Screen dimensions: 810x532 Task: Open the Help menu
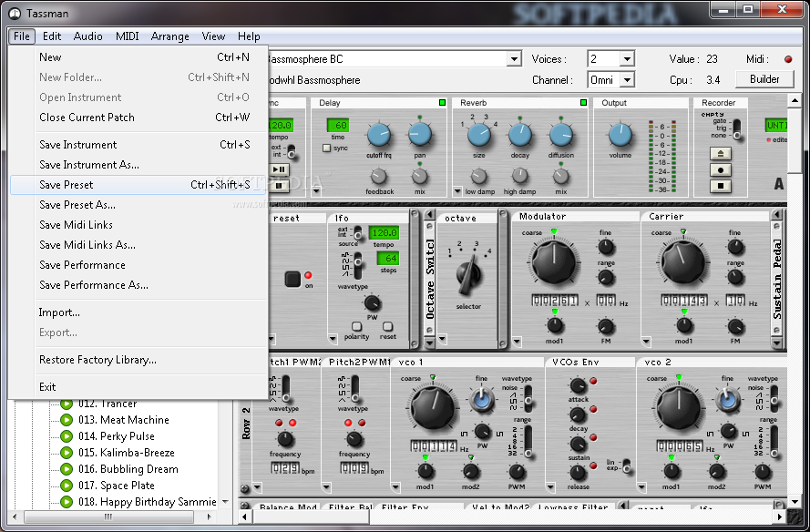pos(249,36)
